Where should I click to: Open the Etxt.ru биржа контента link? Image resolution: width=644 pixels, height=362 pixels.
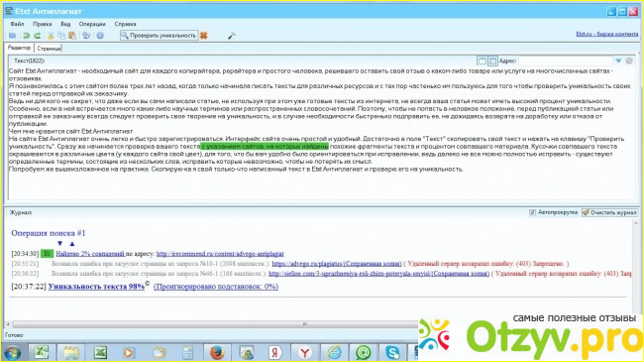[606, 34]
